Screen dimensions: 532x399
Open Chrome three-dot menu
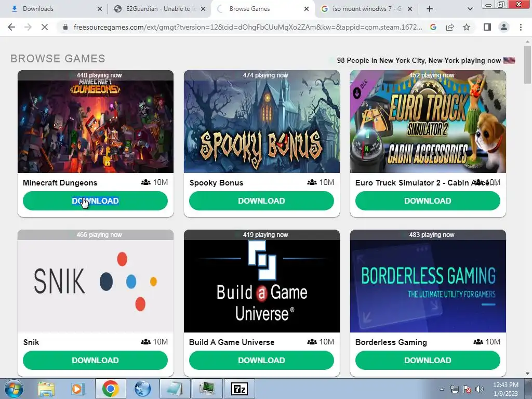click(521, 27)
